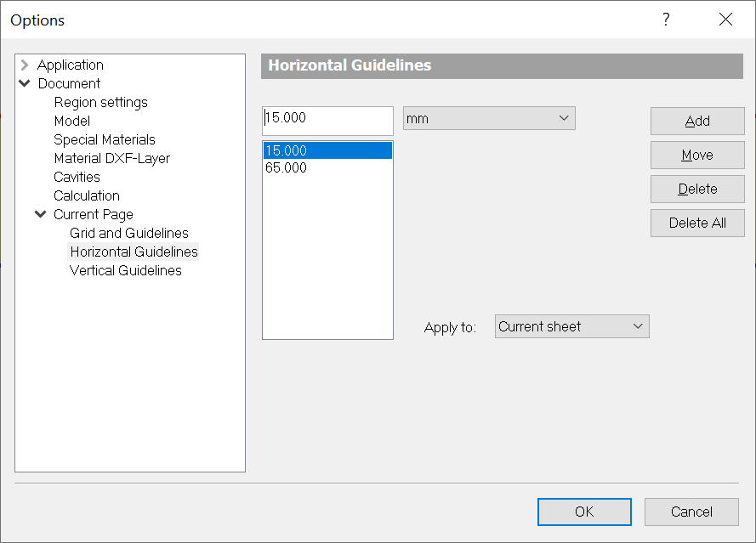
Task: Switch to Vertical Guidelines page
Action: coord(125,270)
